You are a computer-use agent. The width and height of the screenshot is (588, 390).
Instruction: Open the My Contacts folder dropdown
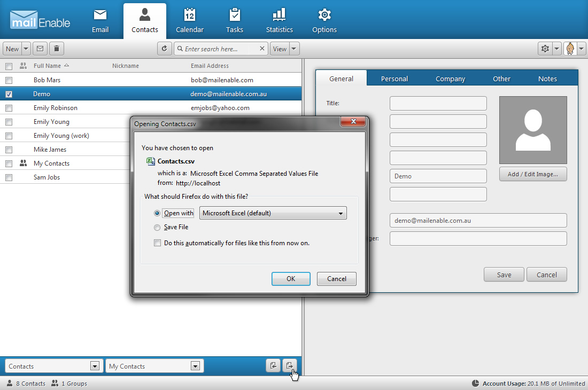pyautogui.click(x=154, y=366)
